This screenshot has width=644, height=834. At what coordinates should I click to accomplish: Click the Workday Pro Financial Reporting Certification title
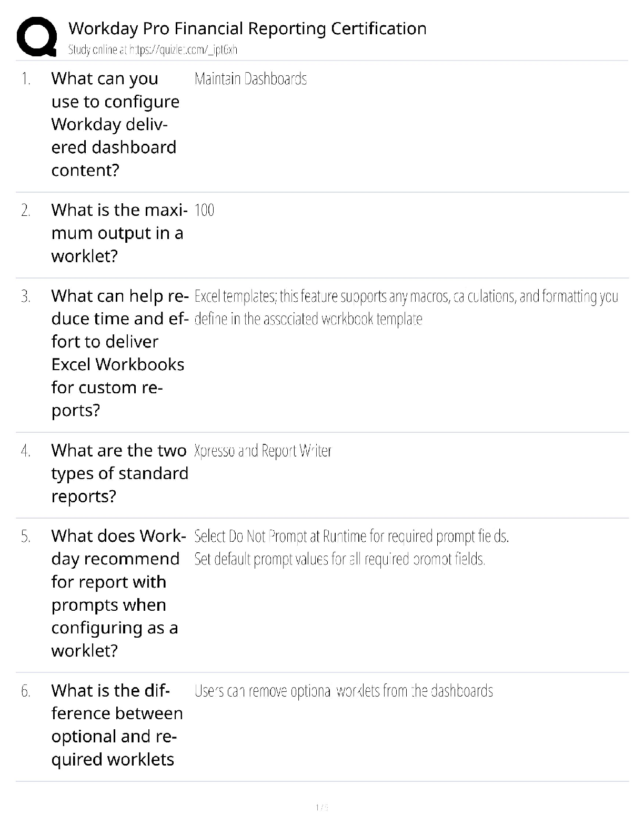pyautogui.click(x=247, y=28)
